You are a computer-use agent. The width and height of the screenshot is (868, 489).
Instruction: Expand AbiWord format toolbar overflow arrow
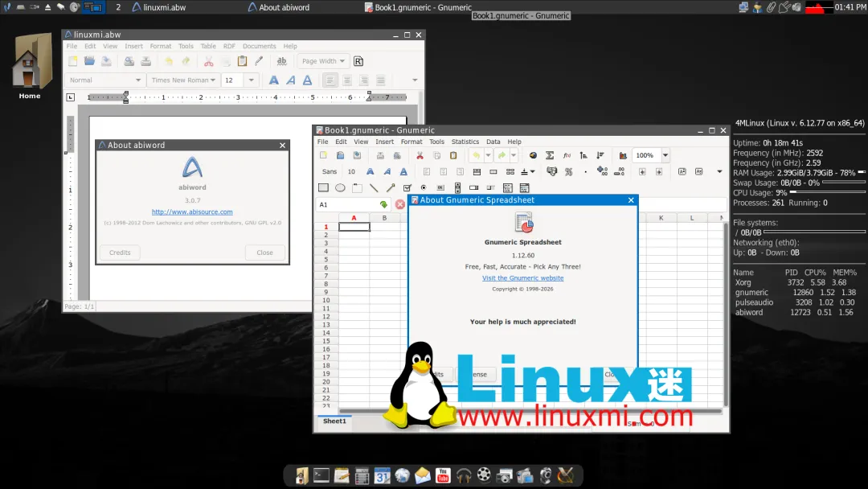tap(415, 80)
